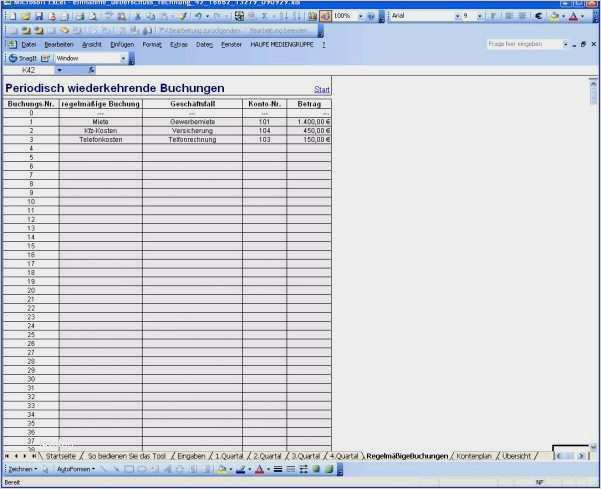601x489 pixels.
Task: Click the horizontal scrollbar right arrow
Action: pos(581,456)
